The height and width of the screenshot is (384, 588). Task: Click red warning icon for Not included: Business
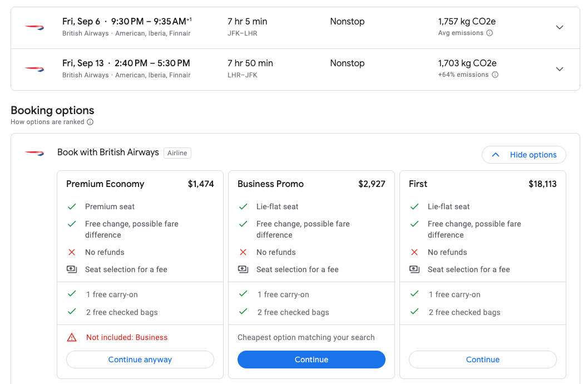click(x=72, y=337)
